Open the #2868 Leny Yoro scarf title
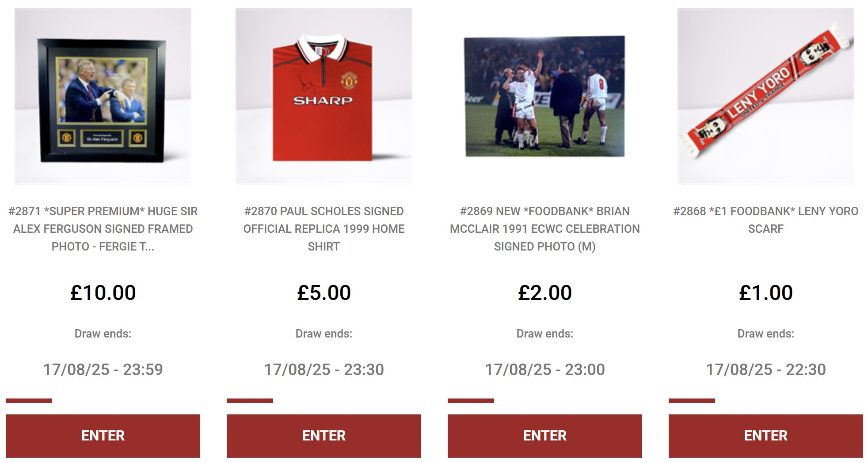 766,220
